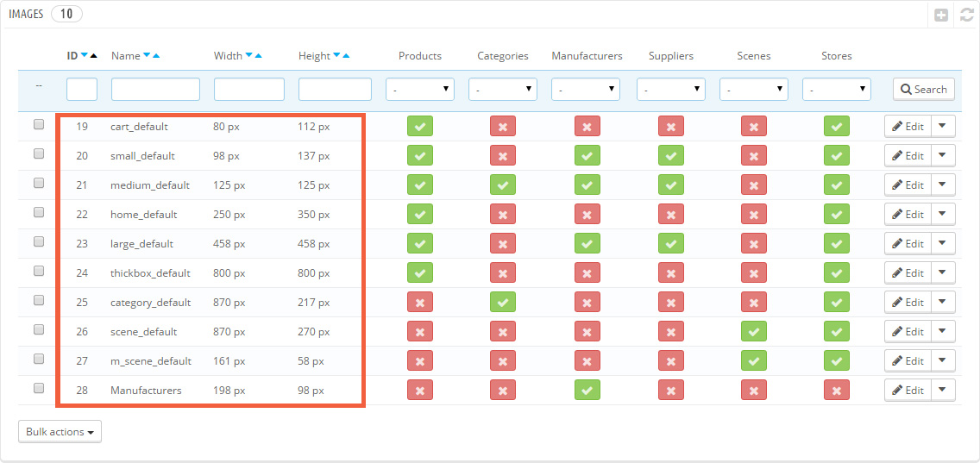Sort Name column descending arrow
This screenshot has height=463, width=980.
point(147,55)
